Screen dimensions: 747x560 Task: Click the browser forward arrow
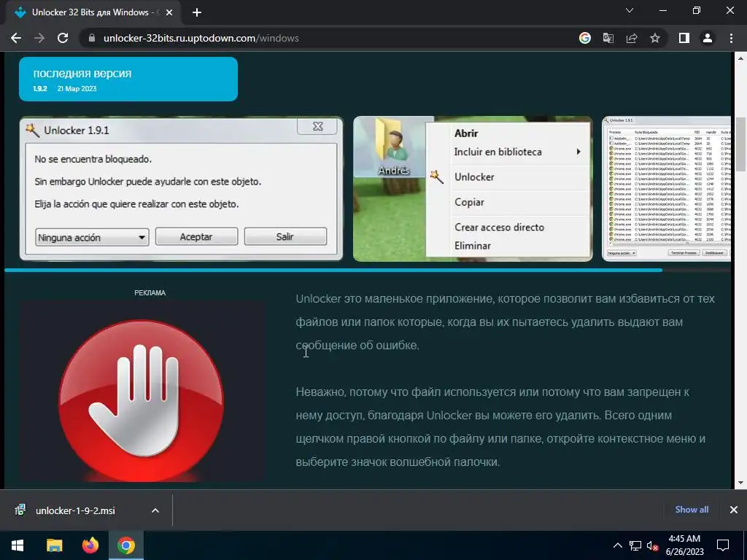(x=39, y=39)
